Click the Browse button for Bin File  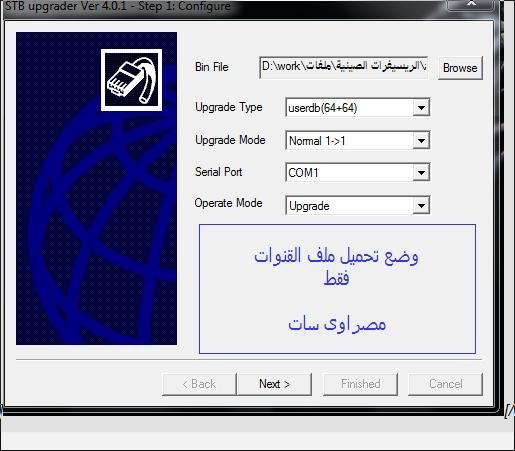point(460,68)
